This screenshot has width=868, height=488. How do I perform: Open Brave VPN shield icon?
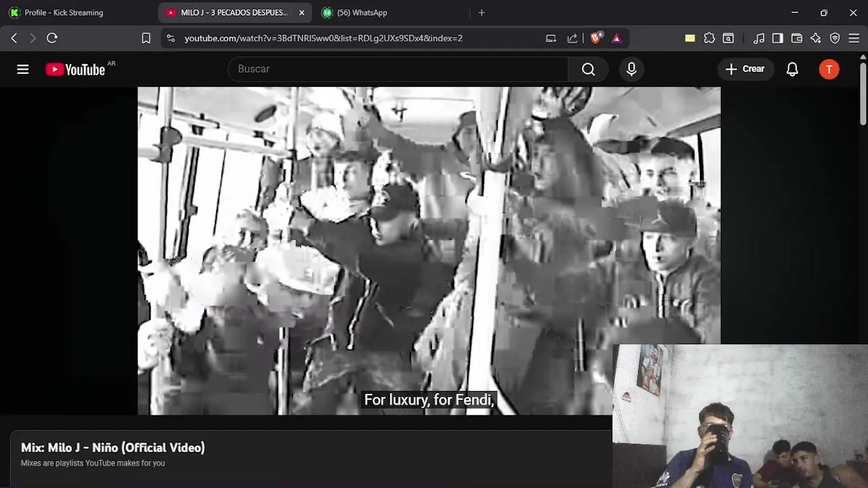coord(835,38)
